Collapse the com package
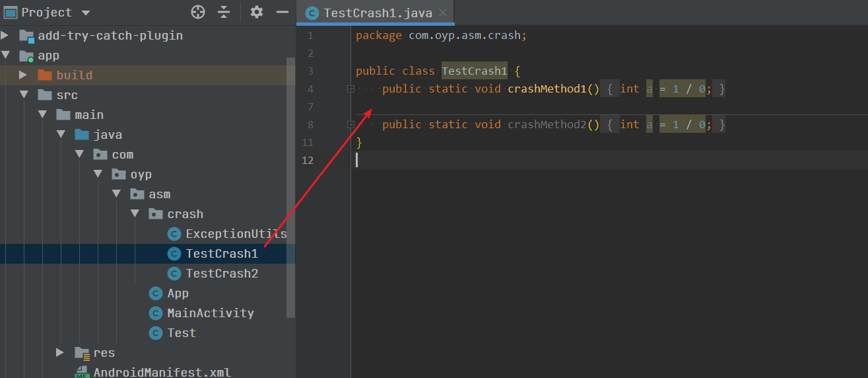Screen dimensions: 868x378 (79, 155)
